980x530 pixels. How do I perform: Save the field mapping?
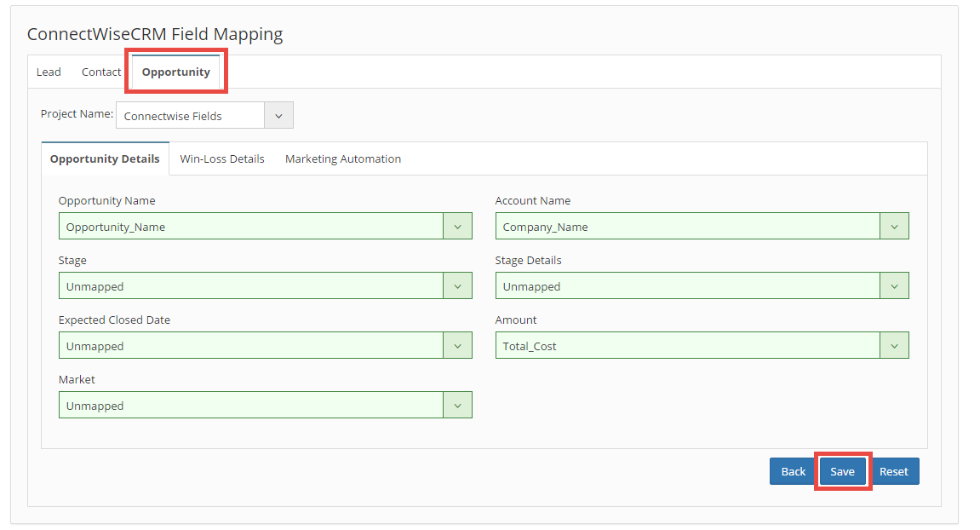[842, 472]
